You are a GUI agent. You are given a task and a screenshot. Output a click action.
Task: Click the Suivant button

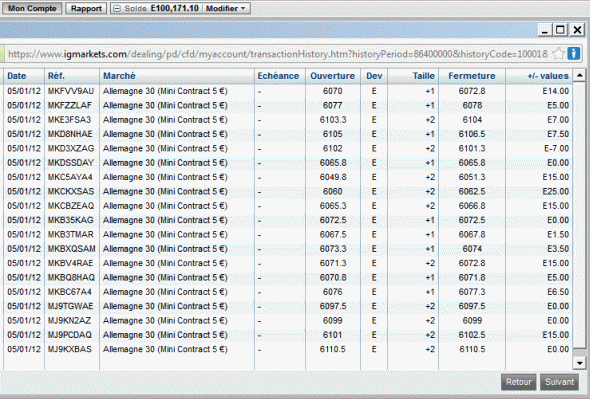pyautogui.click(x=560, y=382)
